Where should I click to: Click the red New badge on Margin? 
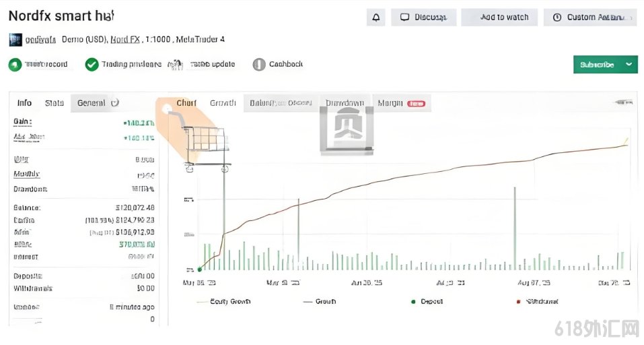pyautogui.click(x=416, y=104)
